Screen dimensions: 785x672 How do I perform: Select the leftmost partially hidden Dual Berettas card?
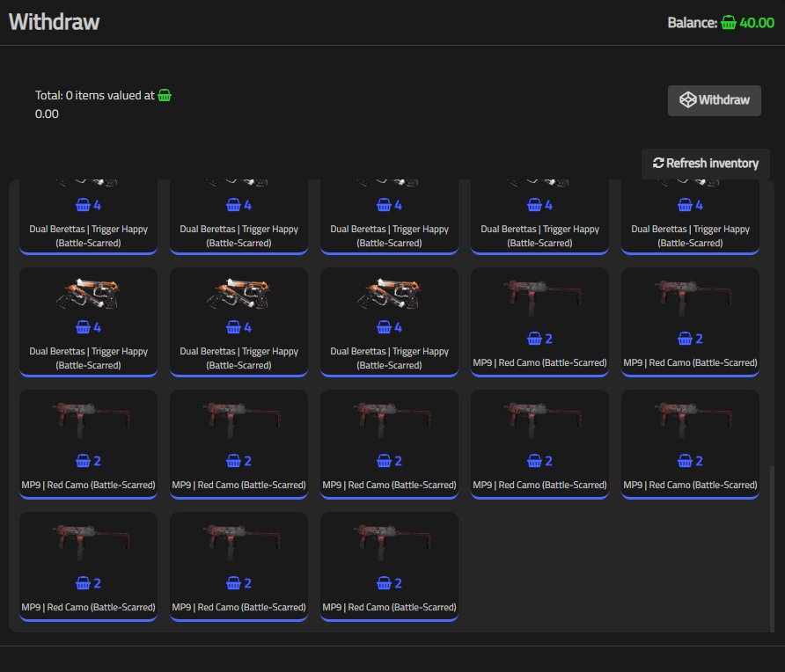pyautogui.click(x=88, y=216)
